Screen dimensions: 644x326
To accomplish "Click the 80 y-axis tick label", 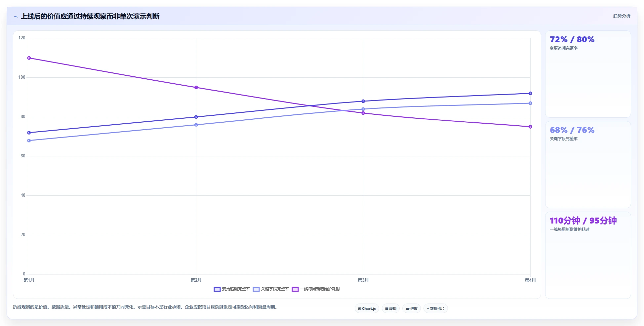I will 23,117.
